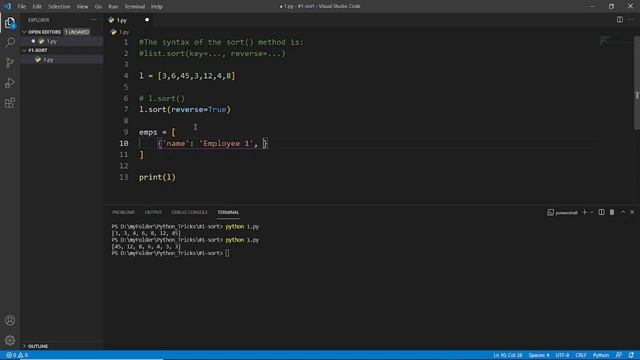
Task: Open the View menu
Action: pyautogui.click(x=82, y=7)
